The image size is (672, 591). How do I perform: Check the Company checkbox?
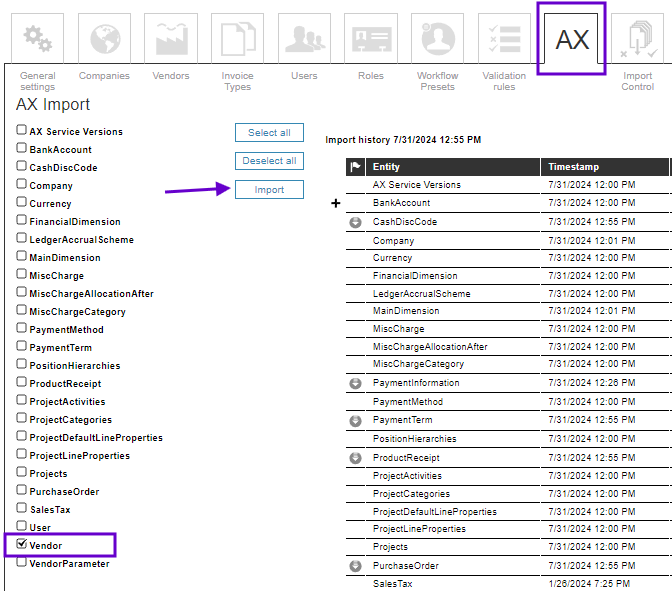click(21, 183)
